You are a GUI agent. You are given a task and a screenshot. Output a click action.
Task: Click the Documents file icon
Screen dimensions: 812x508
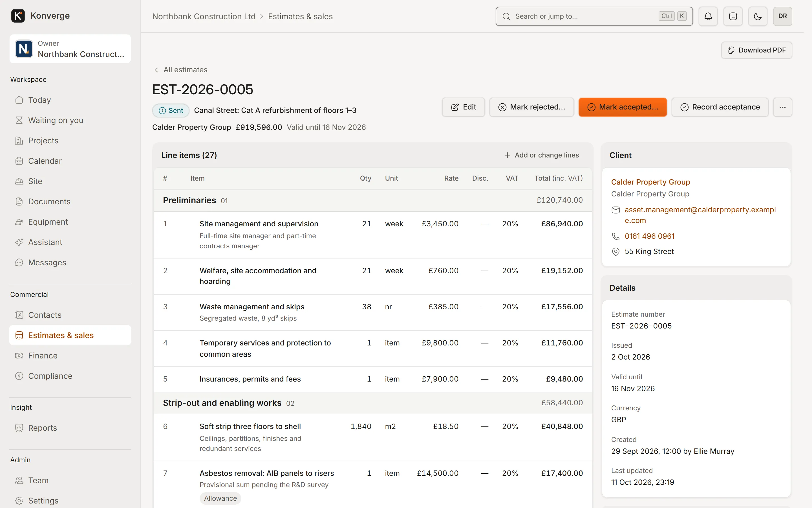(19, 202)
